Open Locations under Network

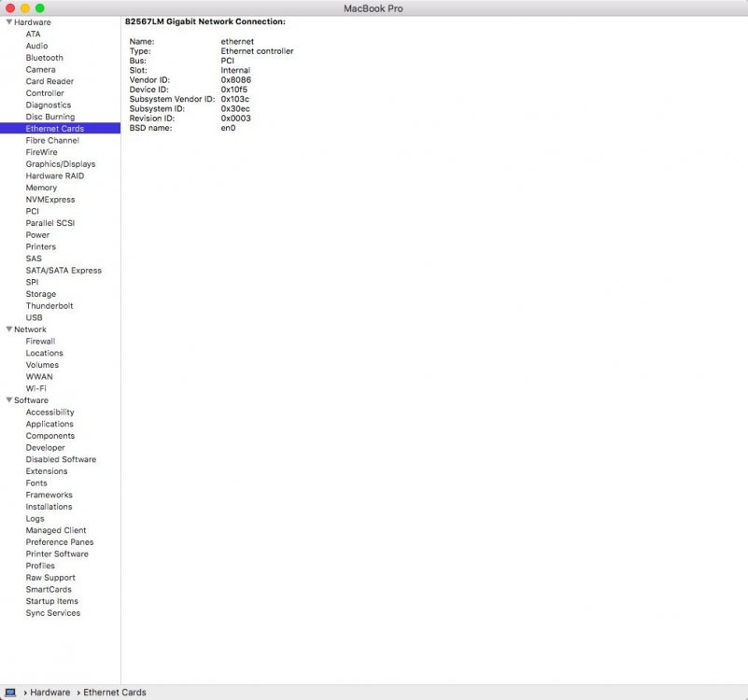click(x=45, y=353)
